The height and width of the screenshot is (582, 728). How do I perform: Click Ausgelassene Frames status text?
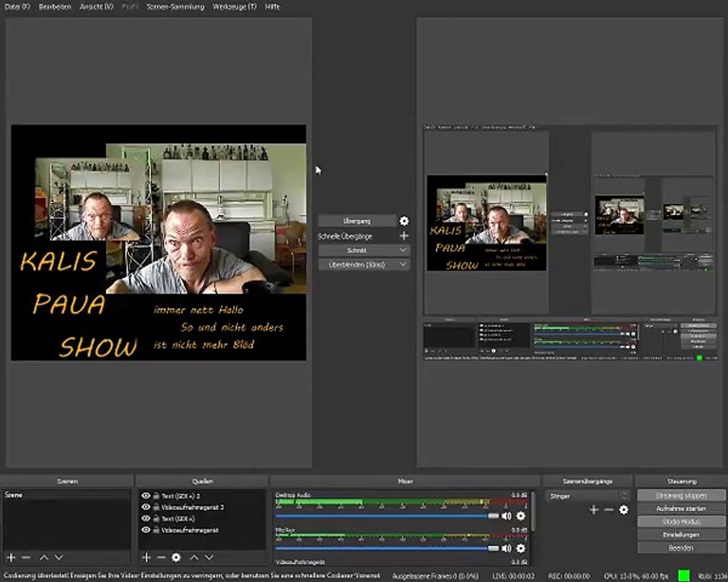(x=435, y=576)
